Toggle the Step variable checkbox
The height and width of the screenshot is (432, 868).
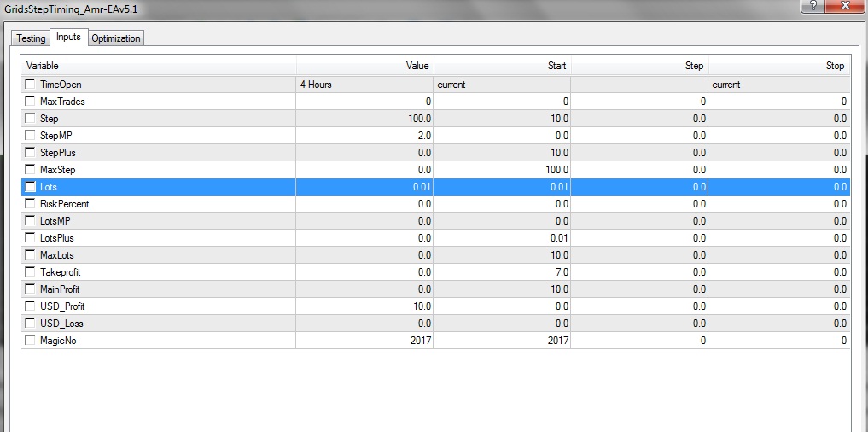[x=31, y=119]
